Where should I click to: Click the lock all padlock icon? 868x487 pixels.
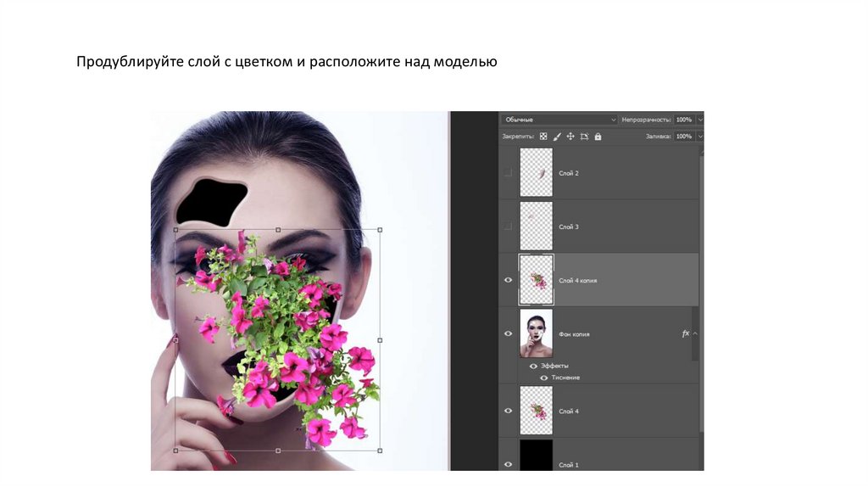click(598, 136)
